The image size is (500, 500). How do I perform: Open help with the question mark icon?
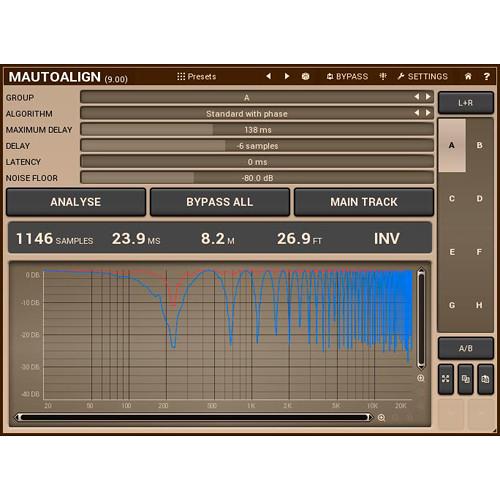[487, 76]
